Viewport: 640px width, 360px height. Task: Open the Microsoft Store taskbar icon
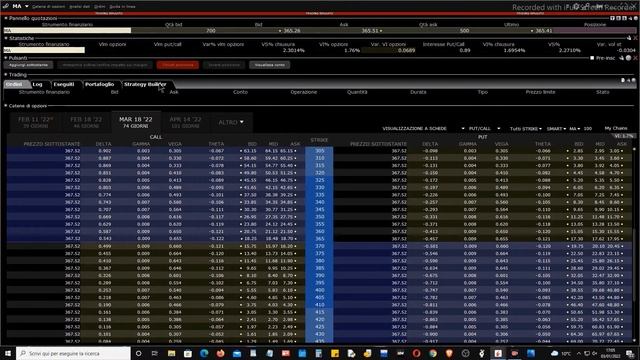(188, 353)
